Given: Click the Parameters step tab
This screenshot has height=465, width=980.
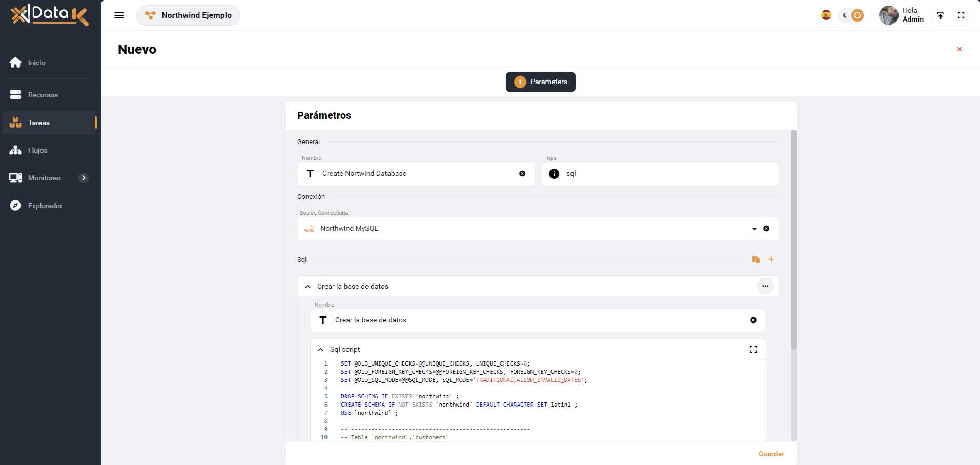Looking at the screenshot, I should click(x=540, y=82).
